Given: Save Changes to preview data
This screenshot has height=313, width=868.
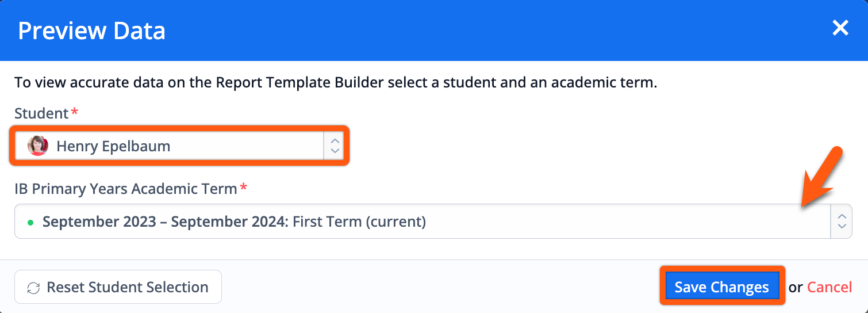Looking at the screenshot, I should pos(722,287).
